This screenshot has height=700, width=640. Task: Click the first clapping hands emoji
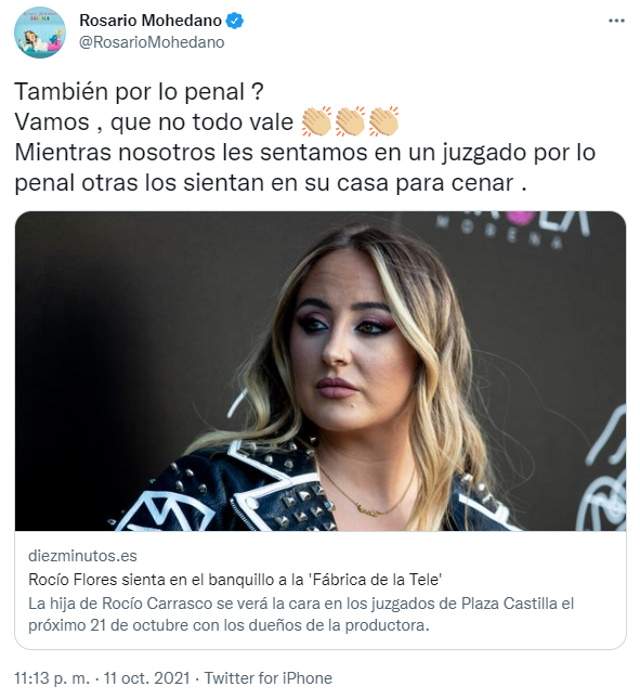pyautogui.click(x=316, y=121)
